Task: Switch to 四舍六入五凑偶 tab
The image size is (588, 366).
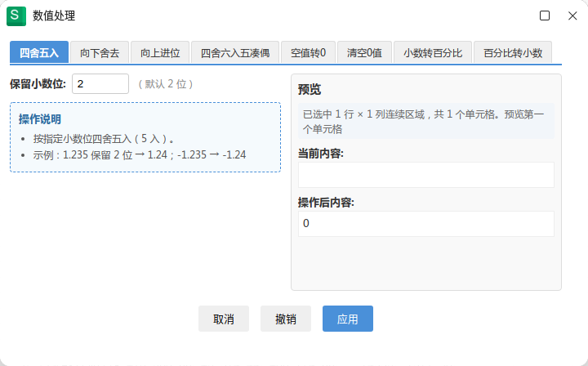Action: point(235,52)
